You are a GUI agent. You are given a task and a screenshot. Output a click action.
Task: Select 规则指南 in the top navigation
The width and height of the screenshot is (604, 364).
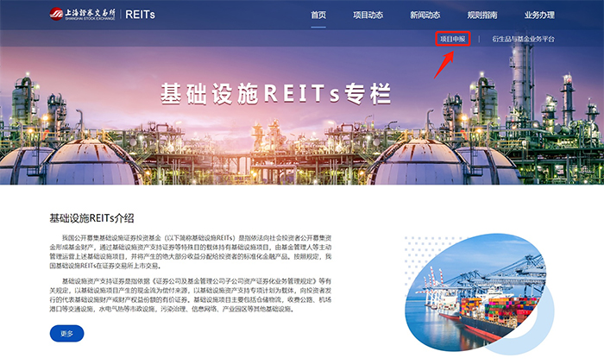[x=482, y=15]
